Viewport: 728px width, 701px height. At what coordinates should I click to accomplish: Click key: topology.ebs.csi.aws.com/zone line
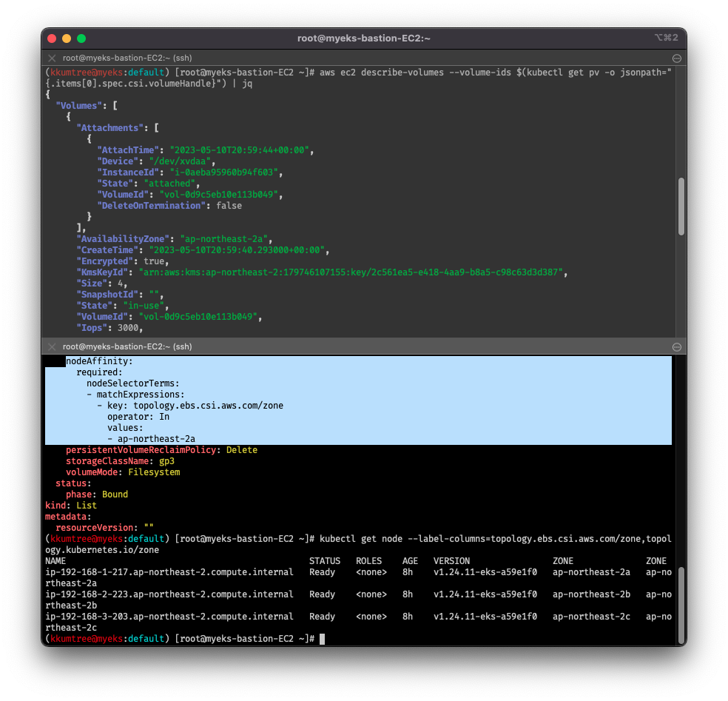[x=190, y=406]
